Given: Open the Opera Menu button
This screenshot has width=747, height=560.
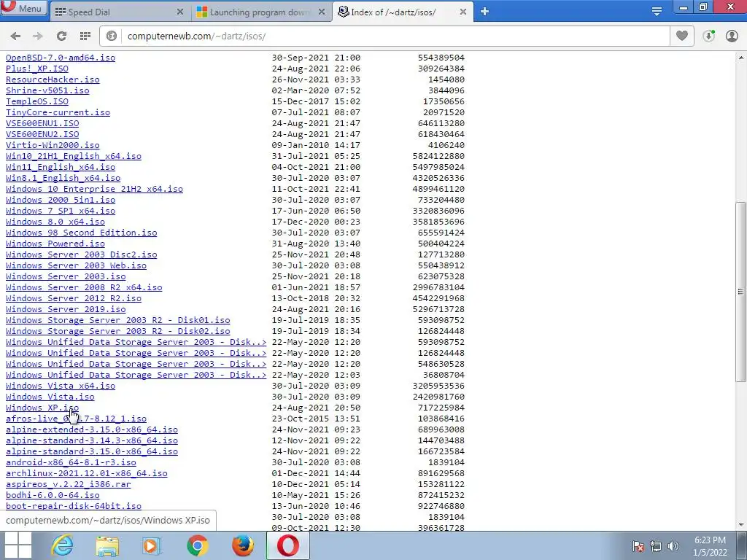Looking at the screenshot, I should (x=24, y=8).
